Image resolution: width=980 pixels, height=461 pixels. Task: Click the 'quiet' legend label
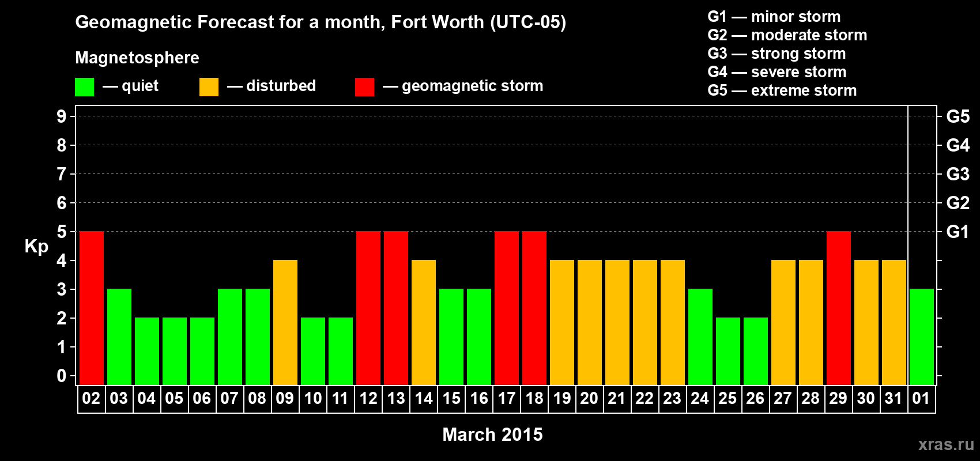140,86
